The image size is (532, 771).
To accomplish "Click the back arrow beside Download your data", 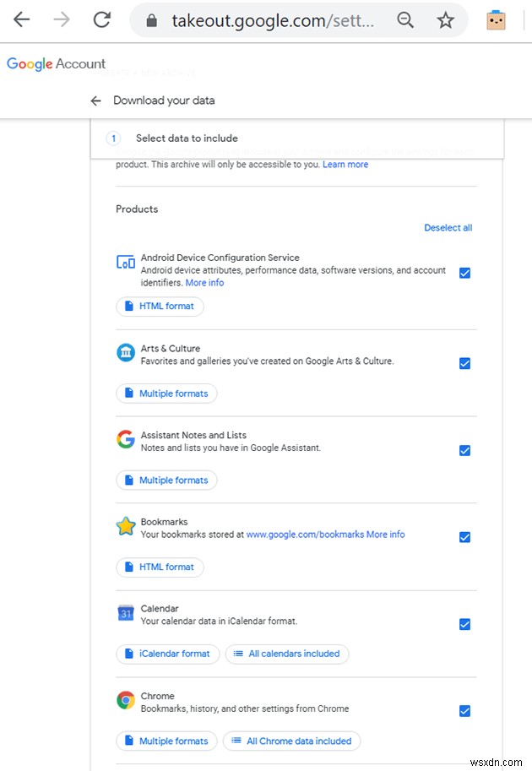I will pyautogui.click(x=95, y=100).
